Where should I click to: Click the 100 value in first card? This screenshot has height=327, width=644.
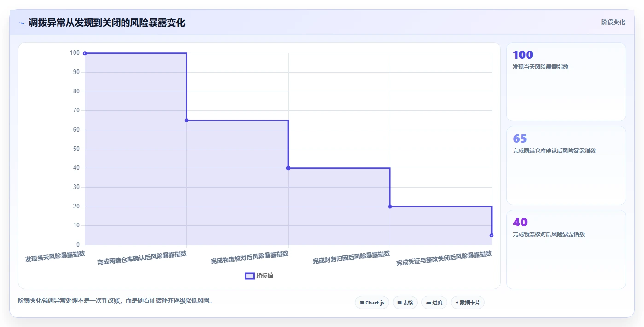tap(522, 55)
